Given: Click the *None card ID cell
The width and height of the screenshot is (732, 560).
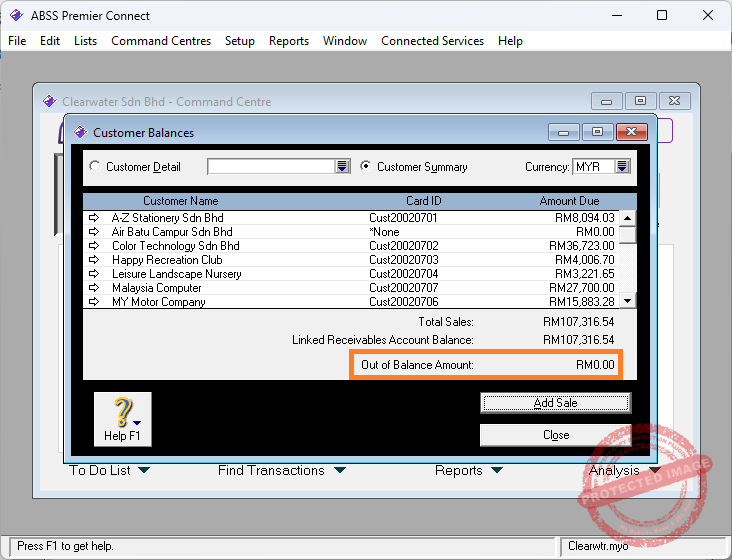Looking at the screenshot, I should [384, 232].
